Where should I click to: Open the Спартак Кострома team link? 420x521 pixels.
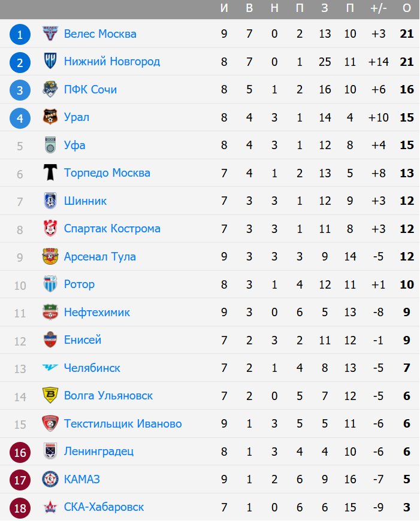click(112, 229)
